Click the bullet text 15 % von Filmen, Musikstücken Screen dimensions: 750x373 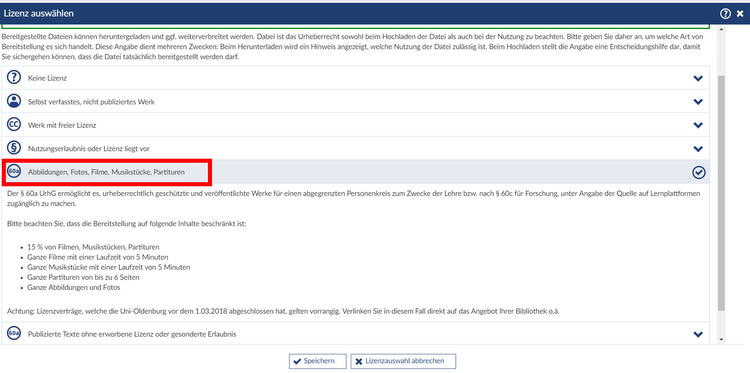(94, 247)
